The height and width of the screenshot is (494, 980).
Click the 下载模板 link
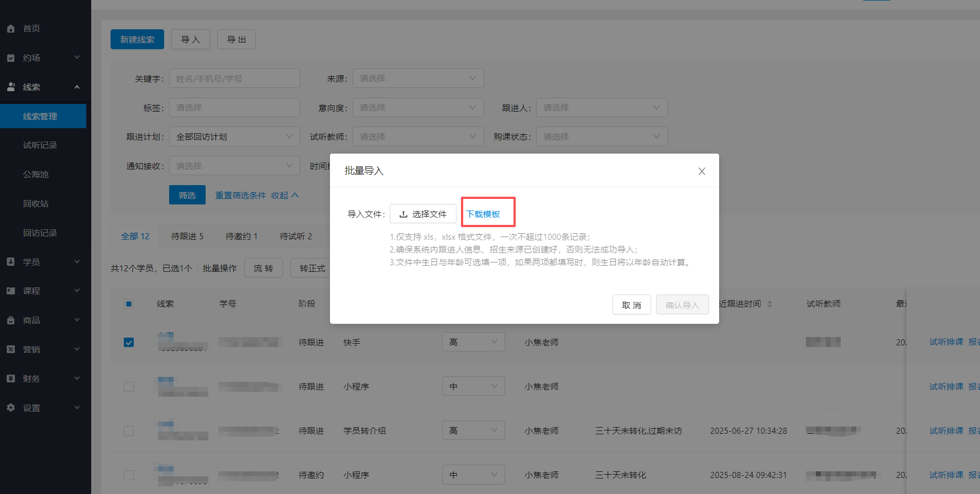click(483, 214)
